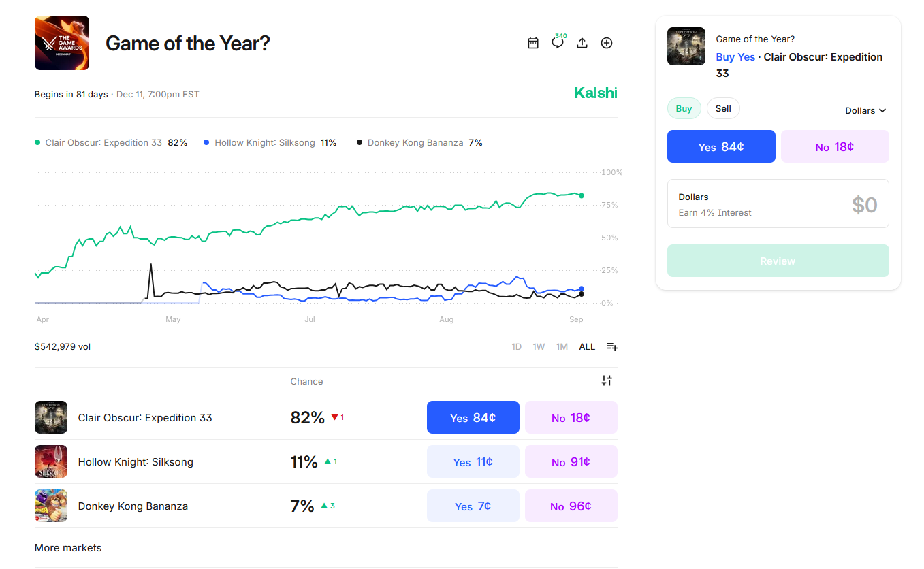924x569 pixels.
Task: Select the Buy toggle in order panel
Action: point(684,109)
